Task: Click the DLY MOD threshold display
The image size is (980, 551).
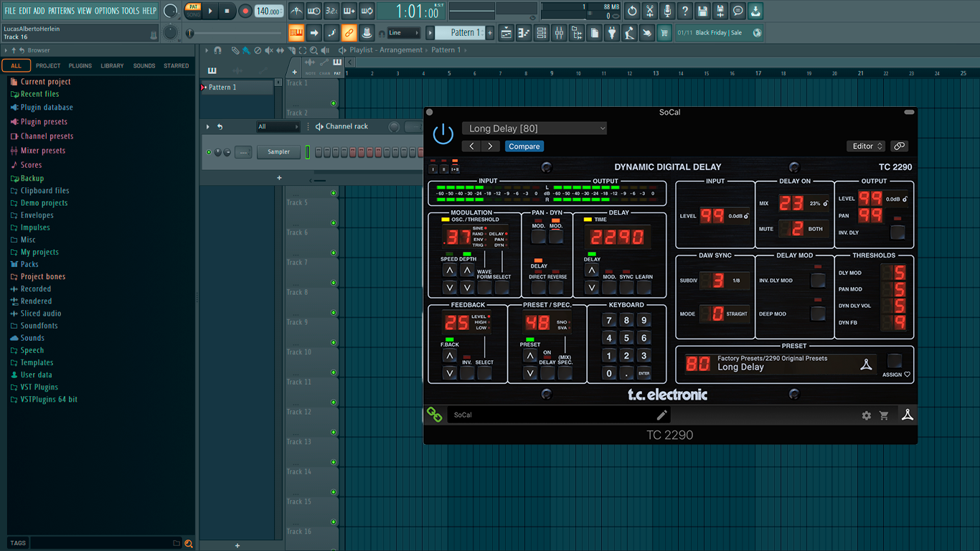Action: pyautogui.click(x=894, y=273)
